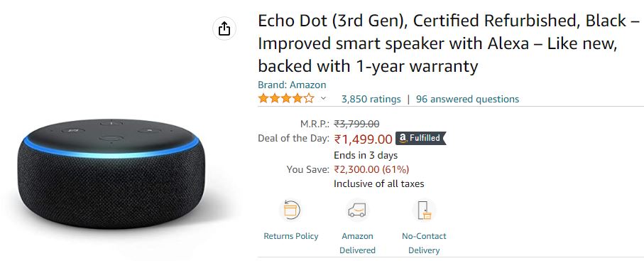This screenshot has width=644, height=261.
Task: Click the Amazon Fulfilled badge
Action: tap(420, 138)
